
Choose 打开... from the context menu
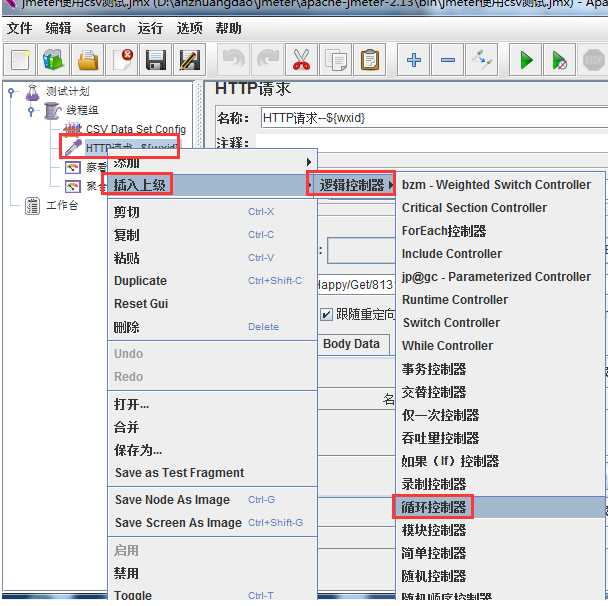tap(213, 404)
